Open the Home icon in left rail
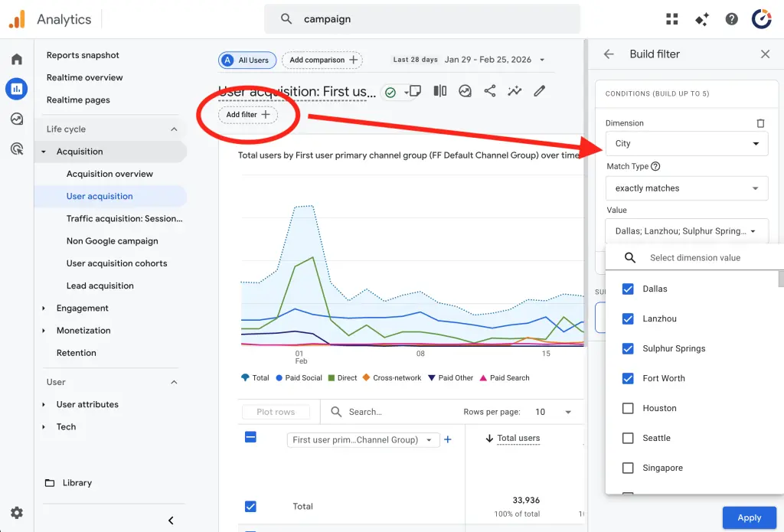Image resolution: width=784 pixels, height=532 pixels. [17, 59]
